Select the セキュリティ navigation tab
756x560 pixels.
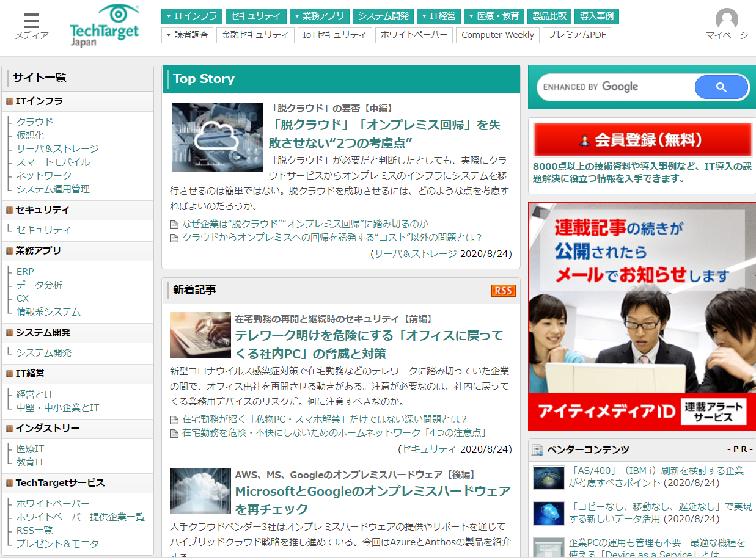click(255, 16)
